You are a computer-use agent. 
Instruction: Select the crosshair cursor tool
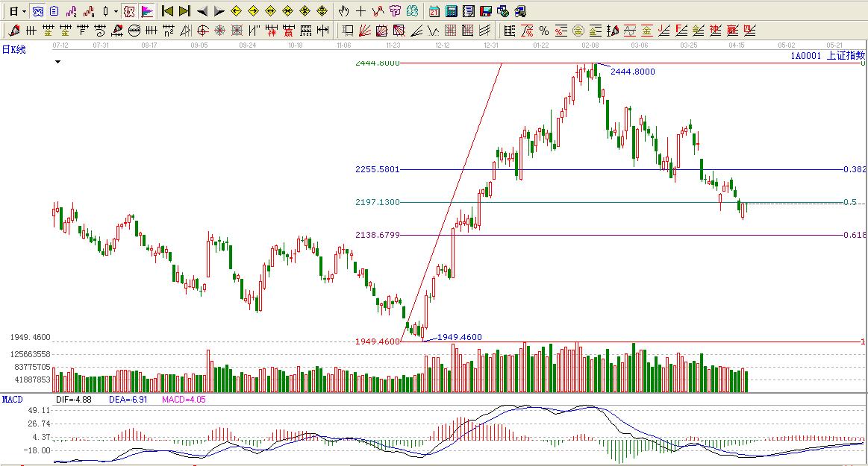pos(360,11)
